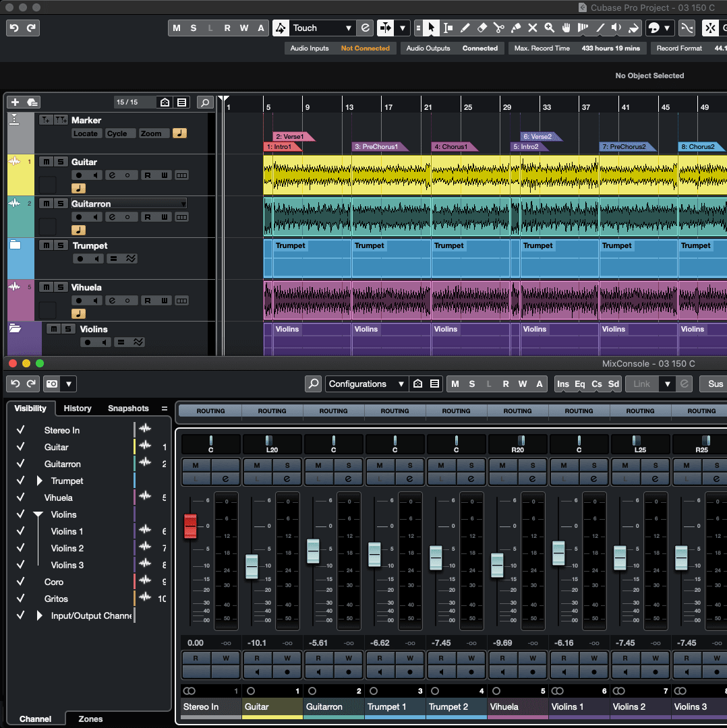This screenshot has width=727, height=728.
Task: Expand the Trumpet group in Visibility list
Action: point(39,481)
